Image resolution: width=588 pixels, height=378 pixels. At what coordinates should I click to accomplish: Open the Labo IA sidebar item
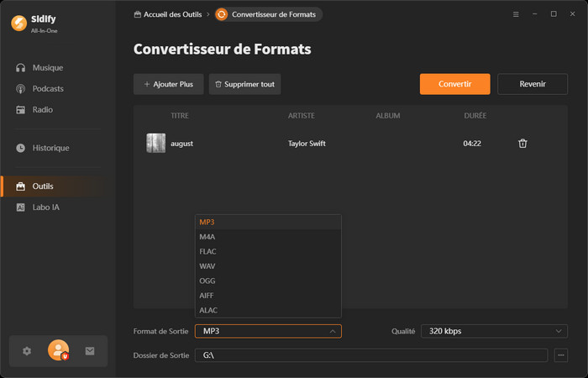click(x=45, y=207)
